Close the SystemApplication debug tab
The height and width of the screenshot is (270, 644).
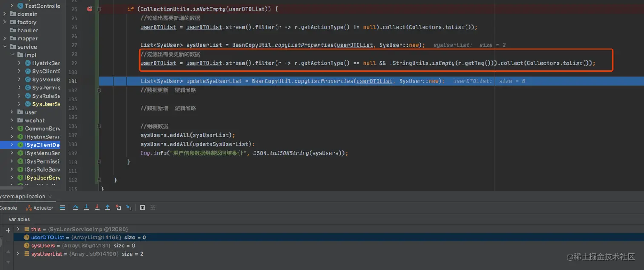51,197
